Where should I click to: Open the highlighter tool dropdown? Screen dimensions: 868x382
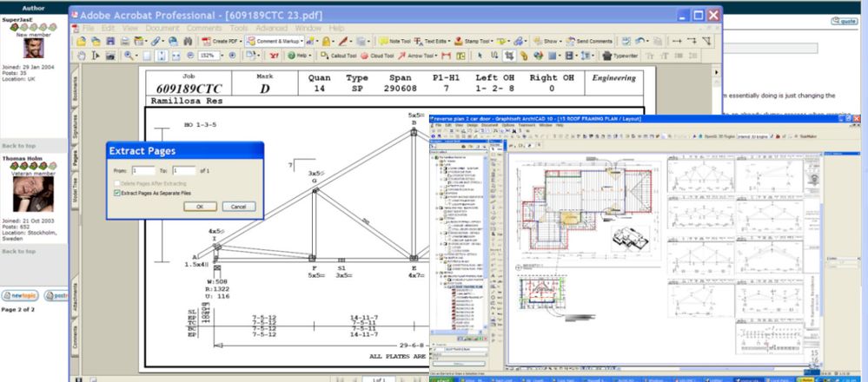[509, 42]
